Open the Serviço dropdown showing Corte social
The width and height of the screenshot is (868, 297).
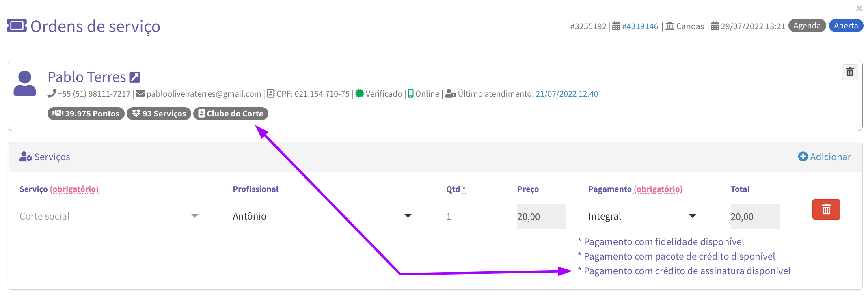[114, 216]
